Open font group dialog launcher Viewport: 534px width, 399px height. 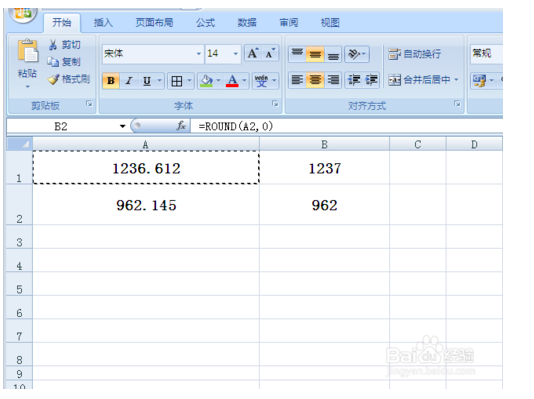(275, 103)
